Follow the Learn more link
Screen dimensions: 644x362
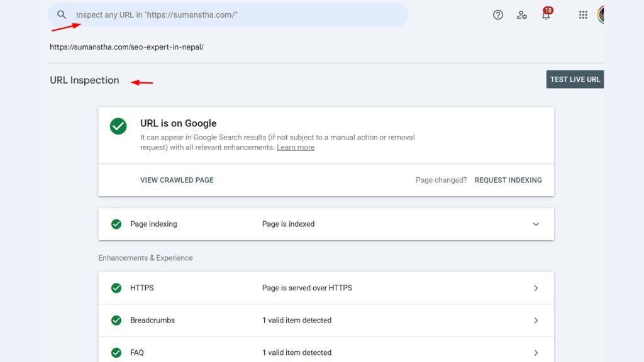tap(296, 147)
